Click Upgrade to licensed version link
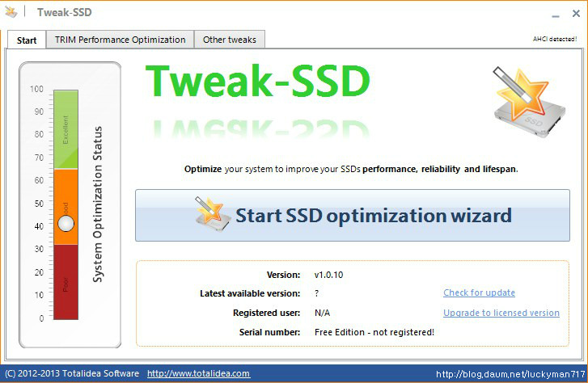The height and width of the screenshot is (383, 588). tap(501, 313)
